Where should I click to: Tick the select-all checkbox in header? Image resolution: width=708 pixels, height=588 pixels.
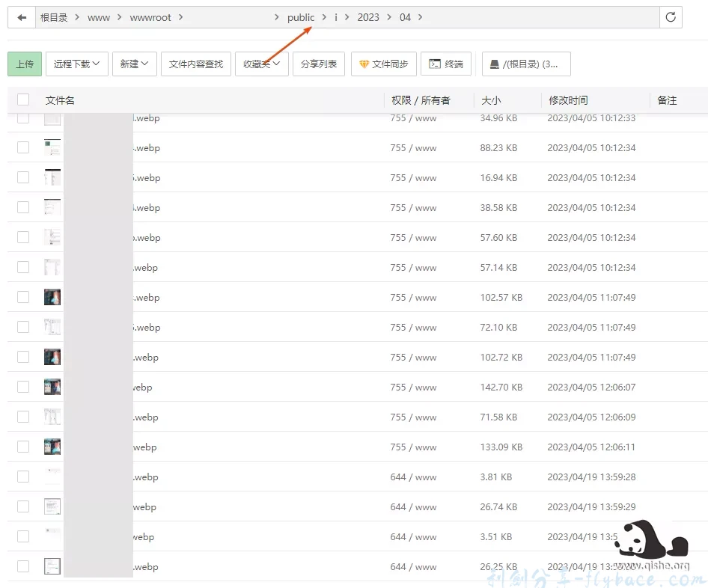click(x=23, y=99)
